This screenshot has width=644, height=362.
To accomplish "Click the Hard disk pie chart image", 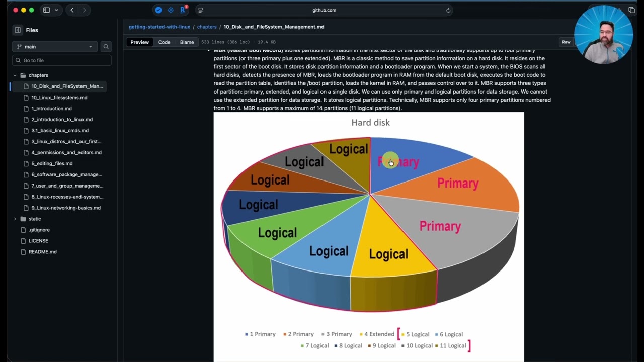I will [369, 236].
